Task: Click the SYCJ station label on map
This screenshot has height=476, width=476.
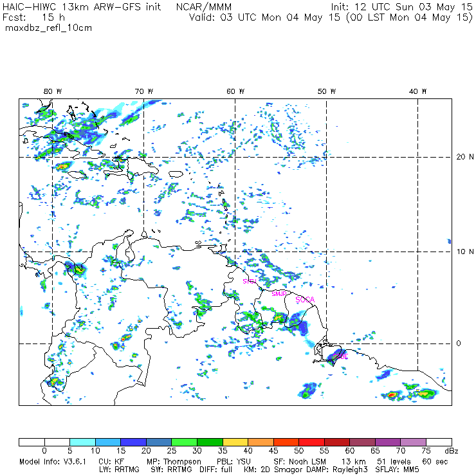Action: (250, 281)
